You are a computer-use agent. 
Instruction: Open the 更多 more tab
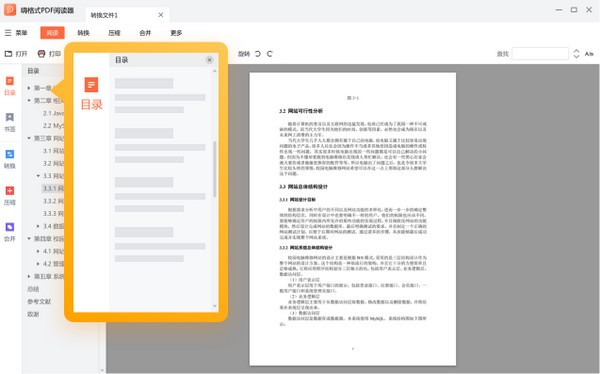176,33
